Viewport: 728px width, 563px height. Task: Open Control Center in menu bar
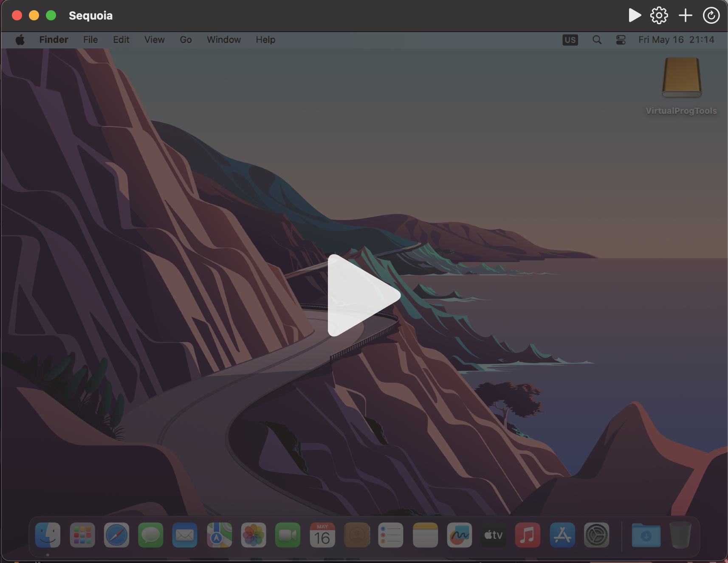tap(621, 40)
